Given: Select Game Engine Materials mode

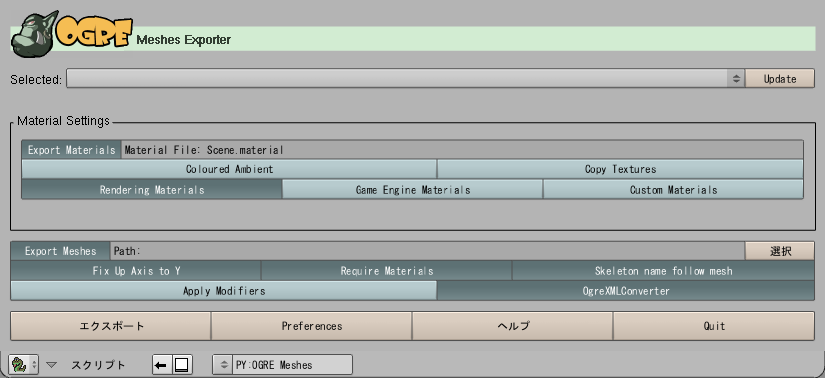Looking at the screenshot, I should coord(412,190).
